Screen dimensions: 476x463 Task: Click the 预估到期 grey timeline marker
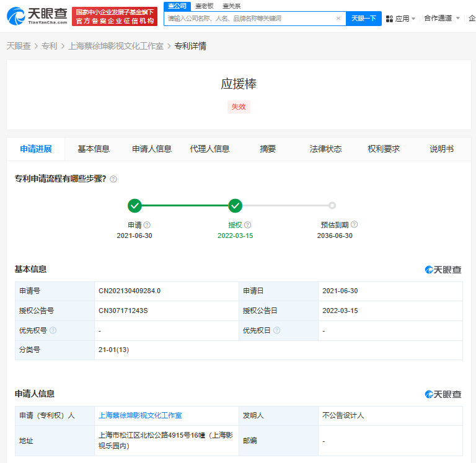pyautogui.click(x=332, y=206)
